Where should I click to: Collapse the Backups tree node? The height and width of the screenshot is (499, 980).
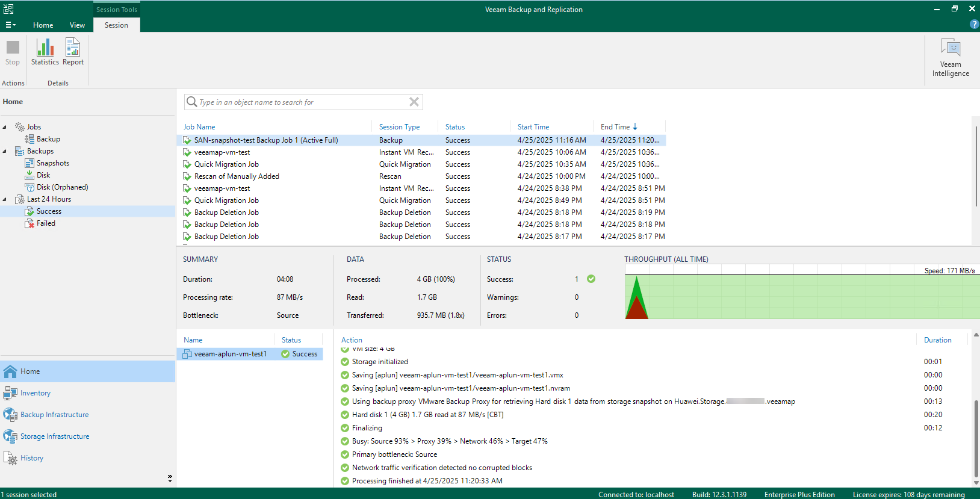point(5,151)
